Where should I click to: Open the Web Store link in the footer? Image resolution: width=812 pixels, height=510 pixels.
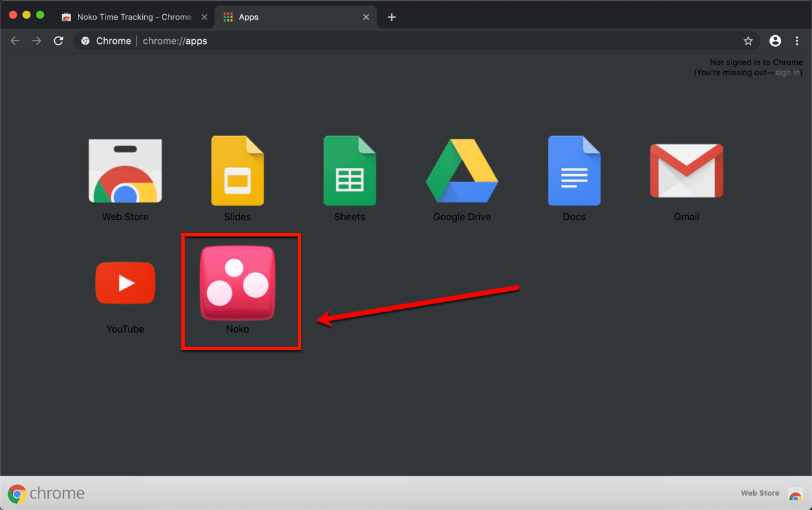click(759, 493)
